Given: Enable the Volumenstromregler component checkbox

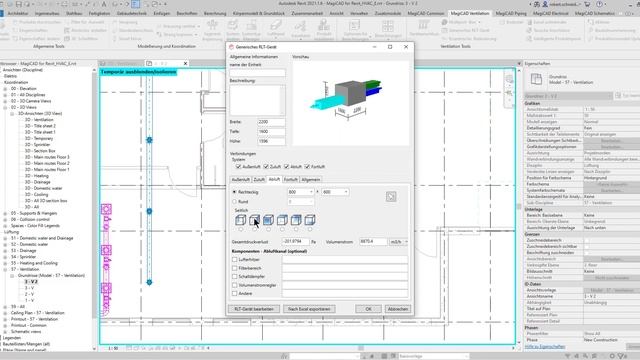Looking at the screenshot, I should (x=235, y=285).
